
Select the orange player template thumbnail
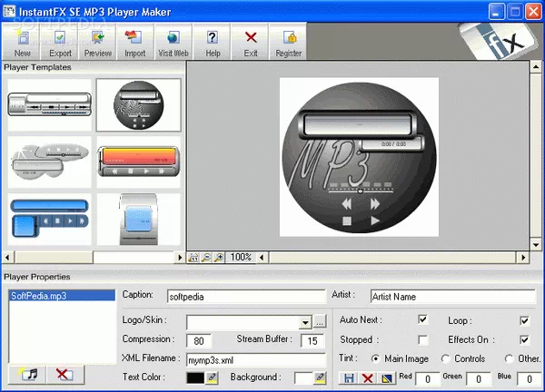(139, 162)
